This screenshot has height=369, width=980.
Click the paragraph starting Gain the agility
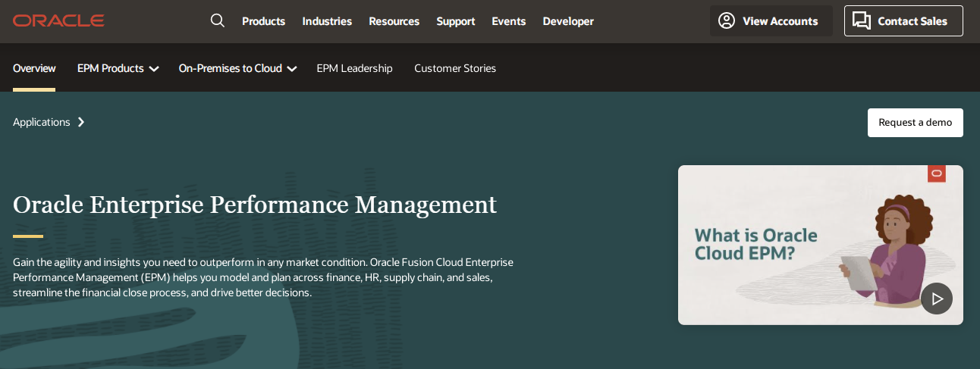pyautogui.click(x=263, y=277)
